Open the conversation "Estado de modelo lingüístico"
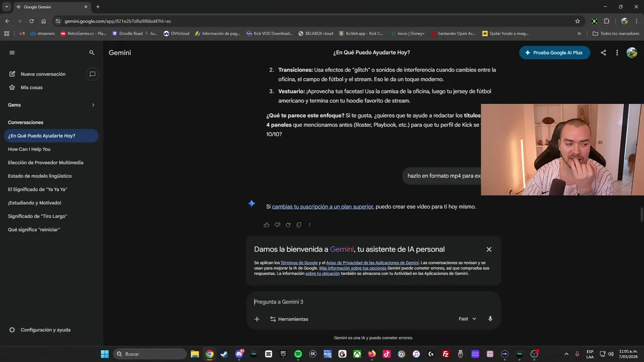 (x=40, y=176)
